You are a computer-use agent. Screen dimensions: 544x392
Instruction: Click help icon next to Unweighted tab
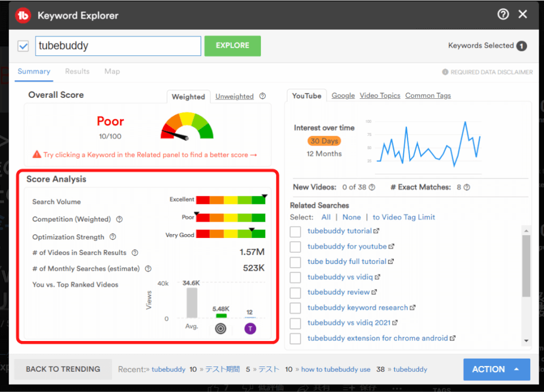(262, 96)
